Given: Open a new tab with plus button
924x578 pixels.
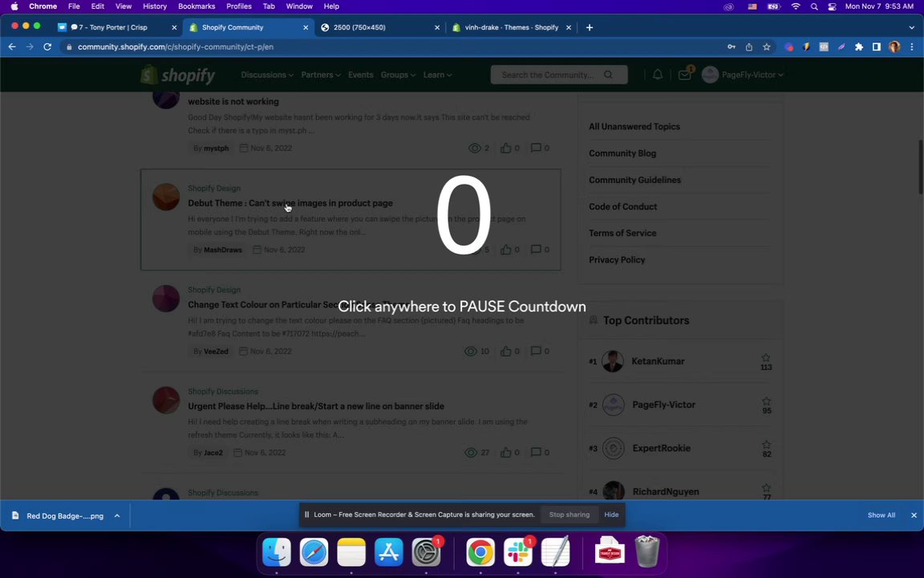Looking at the screenshot, I should (590, 27).
